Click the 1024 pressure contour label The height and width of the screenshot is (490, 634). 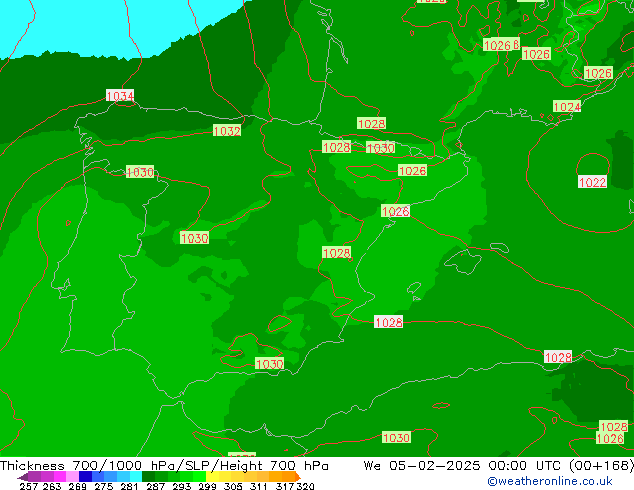click(567, 107)
